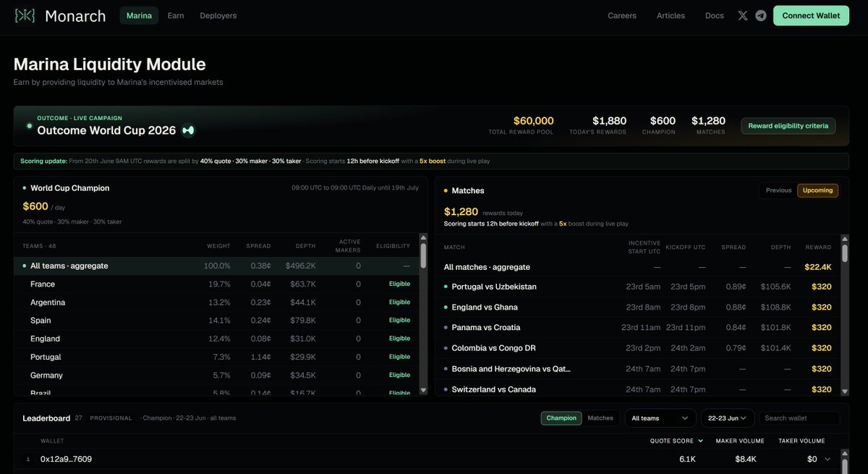Select the England team row
Image resolution: width=868 pixels, height=474 pixels.
point(216,339)
